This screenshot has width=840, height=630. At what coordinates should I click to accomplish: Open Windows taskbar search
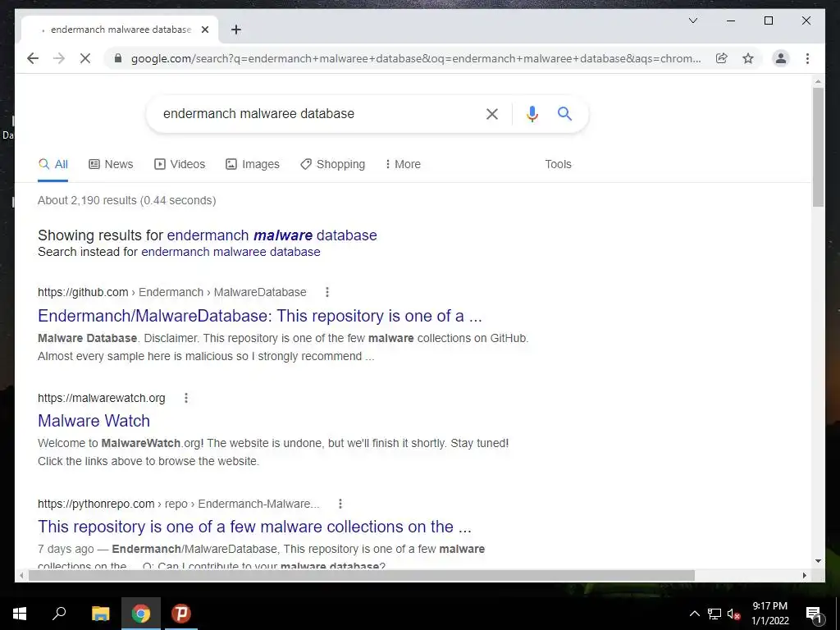click(59, 614)
